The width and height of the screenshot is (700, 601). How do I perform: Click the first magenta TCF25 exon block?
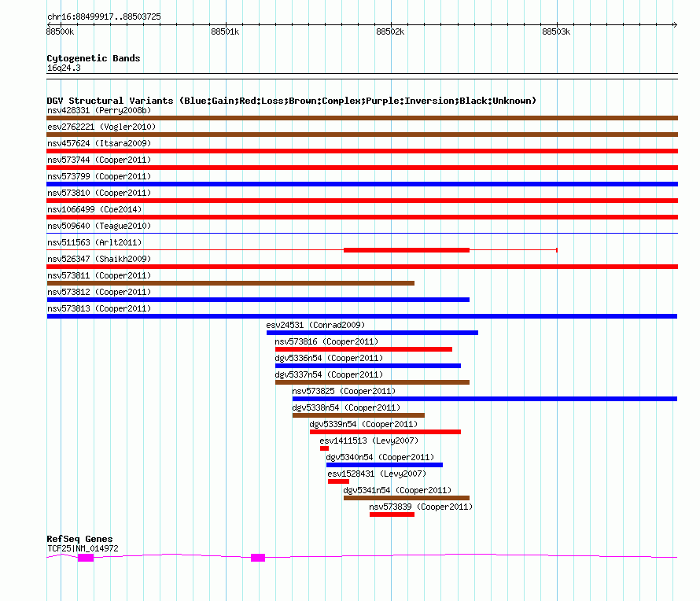(x=86, y=558)
